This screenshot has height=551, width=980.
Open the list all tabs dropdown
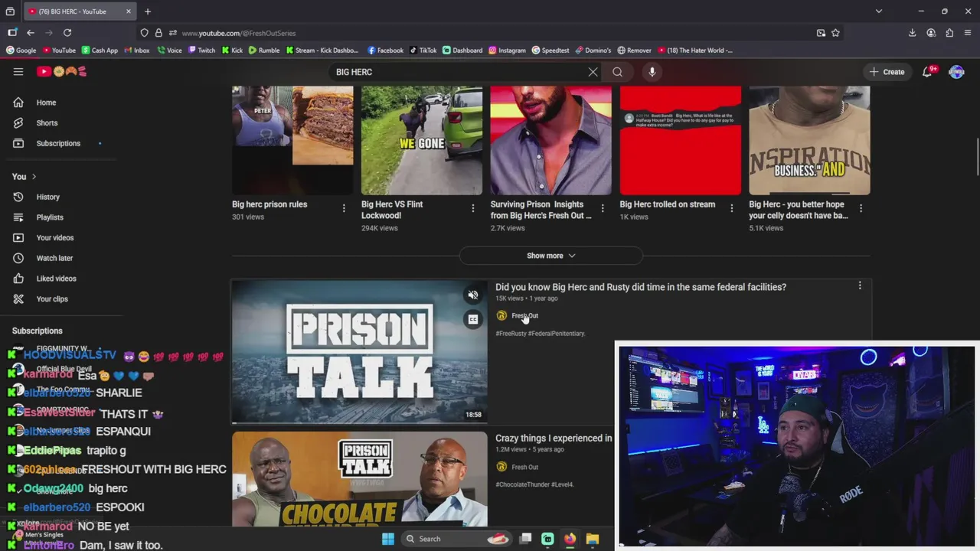tap(879, 11)
